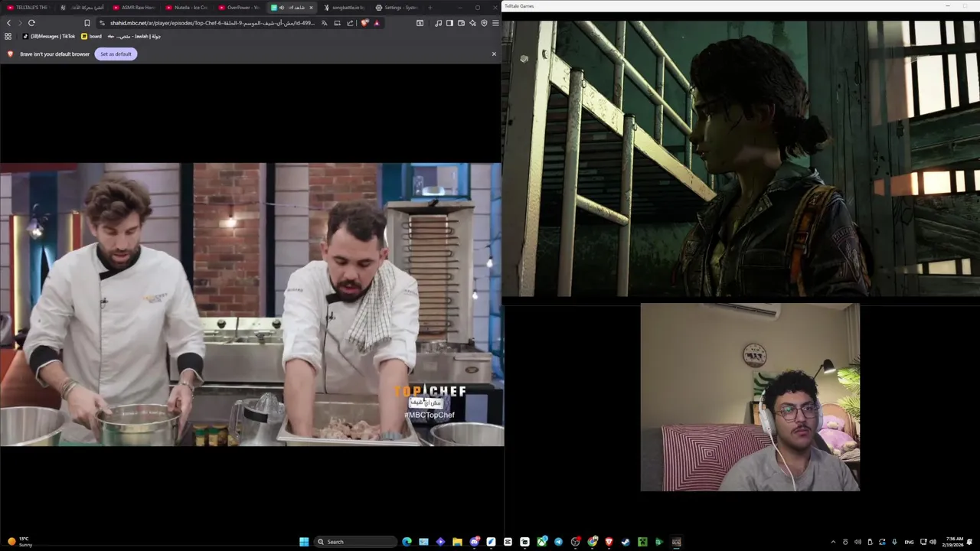Screen dimensions: 980x551
Task: Open the Messages TikTok bookmark
Action: click(x=49, y=36)
